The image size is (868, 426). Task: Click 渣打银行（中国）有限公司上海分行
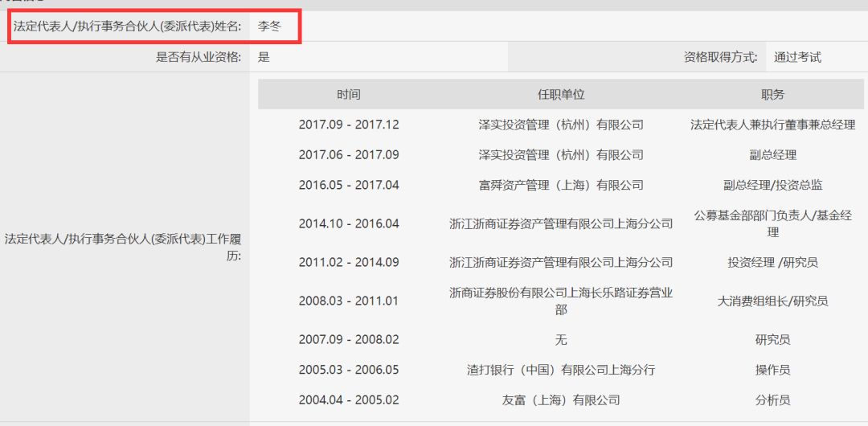pos(561,370)
